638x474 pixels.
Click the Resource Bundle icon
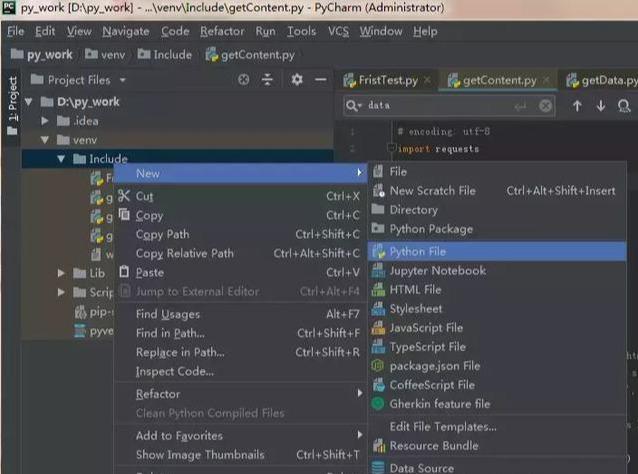click(x=379, y=446)
